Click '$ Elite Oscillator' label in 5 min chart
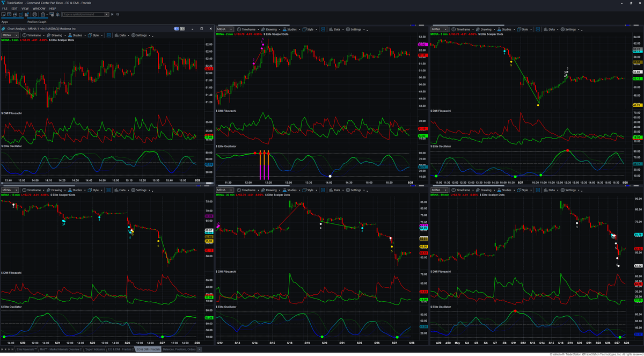This screenshot has width=644, height=356. (x=442, y=146)
